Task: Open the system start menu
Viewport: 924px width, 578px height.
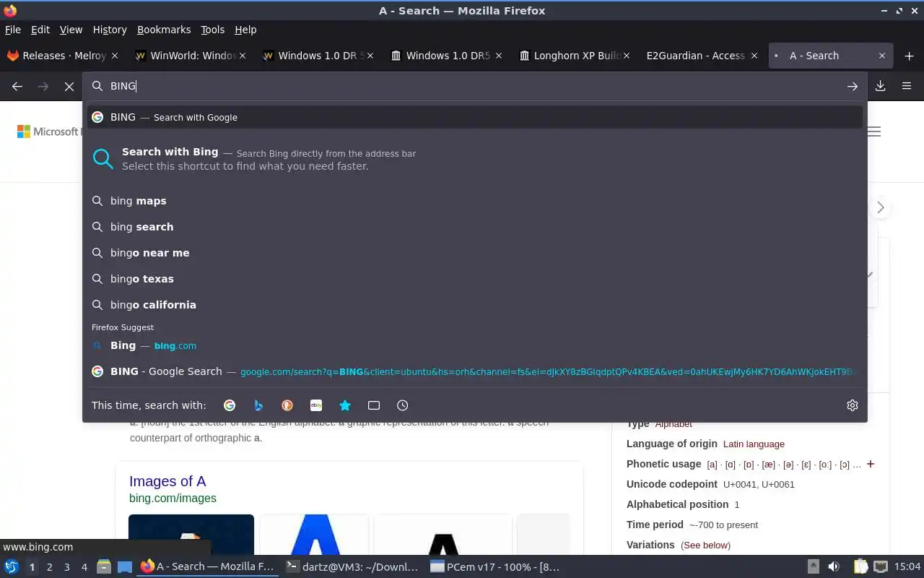Action: pos(11,566)
